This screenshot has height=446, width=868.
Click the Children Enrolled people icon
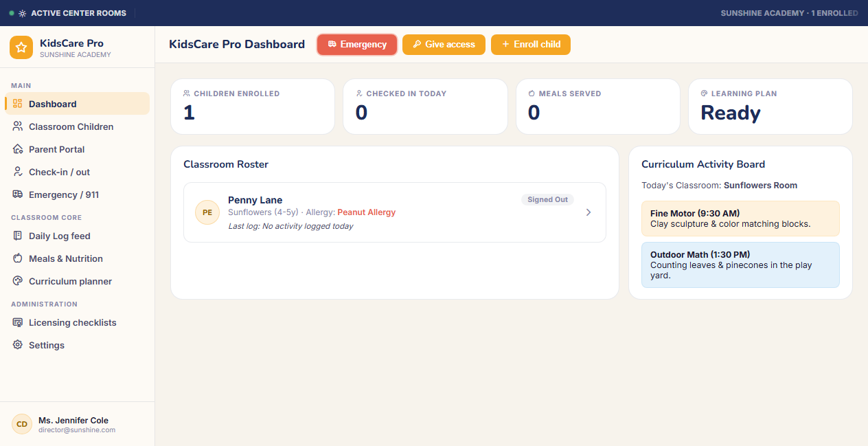[187, 93]
